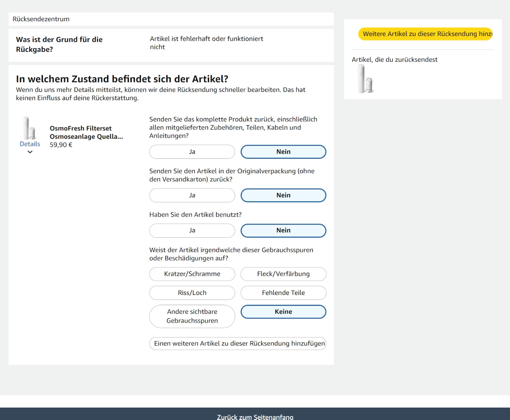Click 'Zurück zum Seitenanfang'
This screenshot has width=510, height=420.
tap(255, 417)
